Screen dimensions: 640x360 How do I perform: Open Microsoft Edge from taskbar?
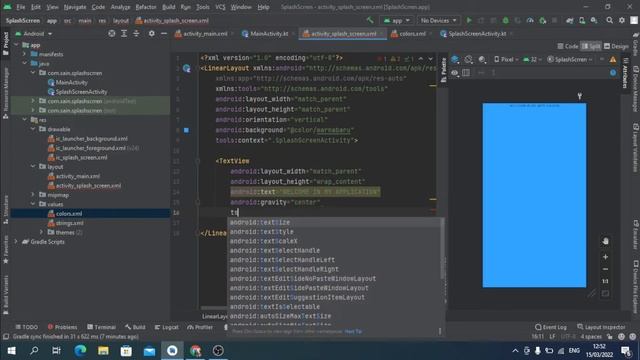(x=80, y=351)
